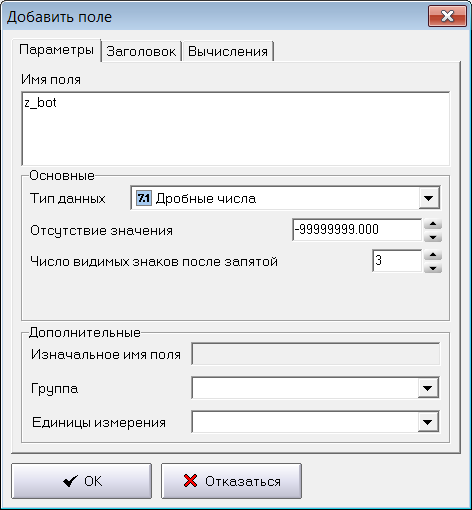Increase the Отсутствие значения value with up arrow
472x510 pixels.
pos(433,224)
